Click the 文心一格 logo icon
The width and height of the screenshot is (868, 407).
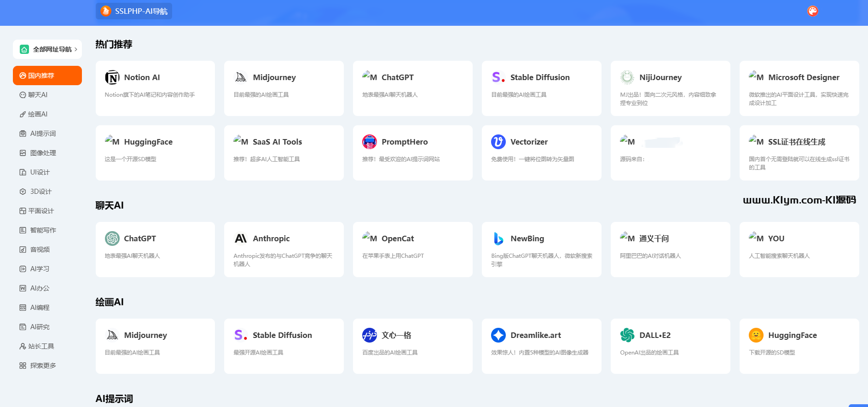pos(370,335)
